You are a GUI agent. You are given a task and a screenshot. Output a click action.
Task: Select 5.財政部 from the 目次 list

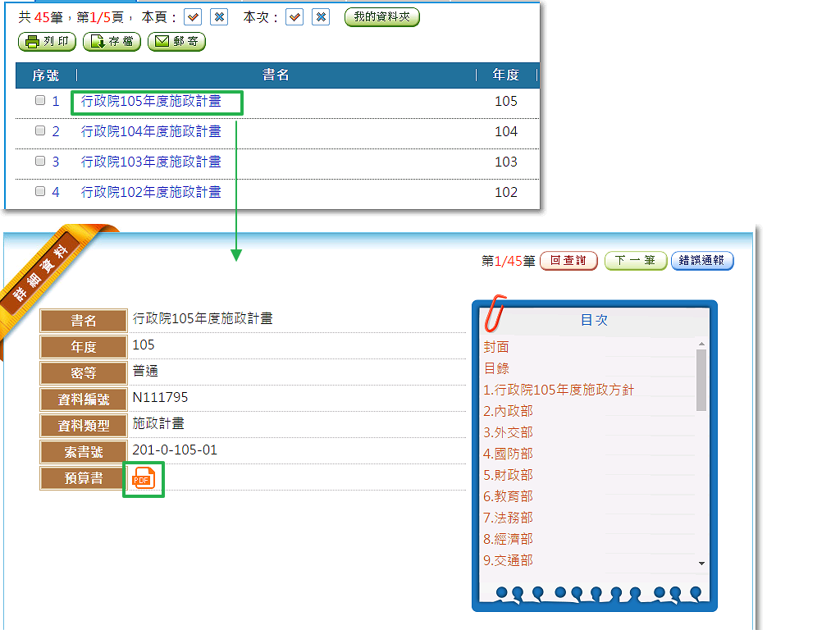tap(508, 475)
